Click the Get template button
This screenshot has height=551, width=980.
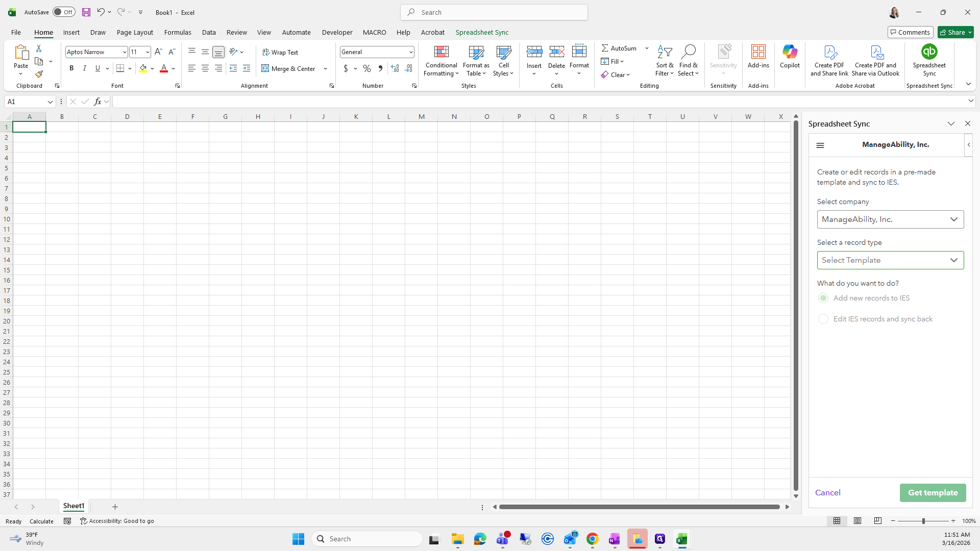pyautogui.click(x=933, y=493)
